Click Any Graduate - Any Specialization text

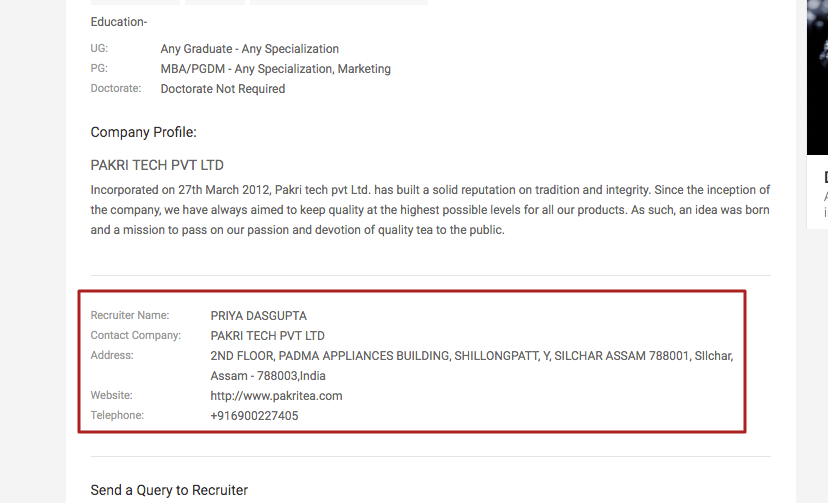pos(250,49)
